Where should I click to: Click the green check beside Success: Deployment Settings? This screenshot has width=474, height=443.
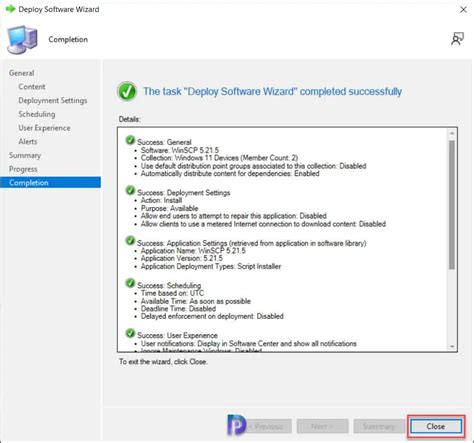[x=130, y=191]
